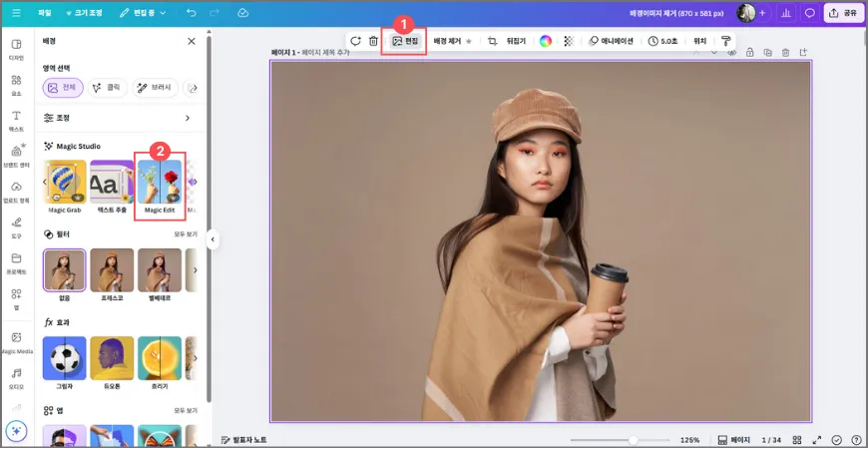This screenshot has width=868, height=450.
Task: Select the crop tool icon
Action: tap(492, 41)
